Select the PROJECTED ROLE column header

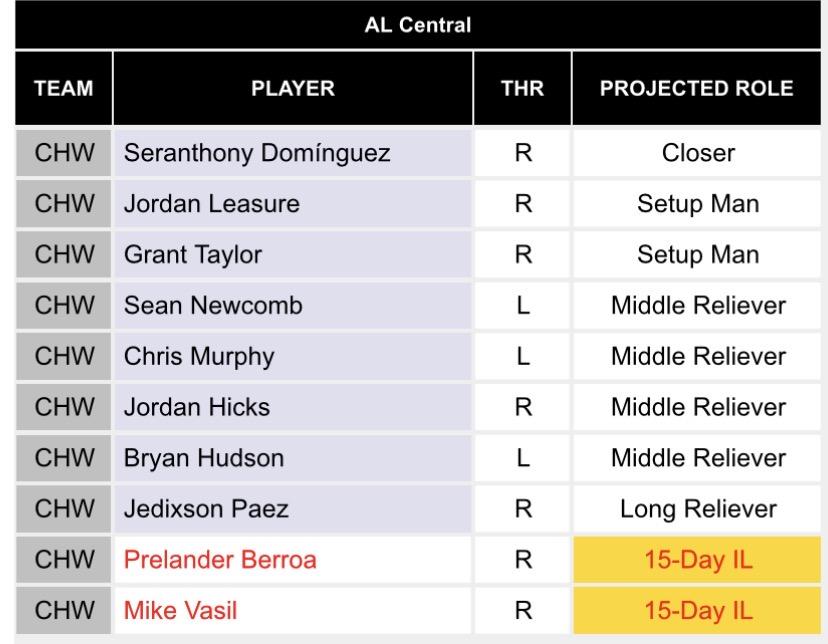point(697,88)
